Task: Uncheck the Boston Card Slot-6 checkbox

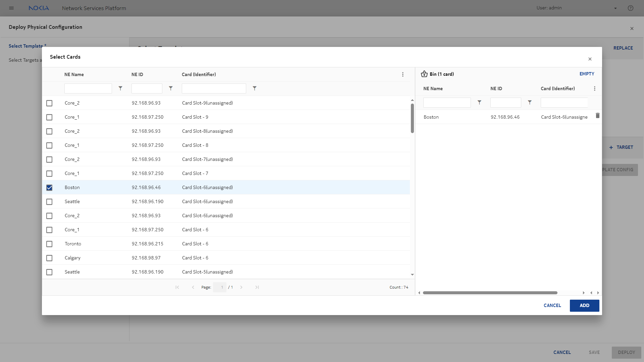Action: (49, 188)
